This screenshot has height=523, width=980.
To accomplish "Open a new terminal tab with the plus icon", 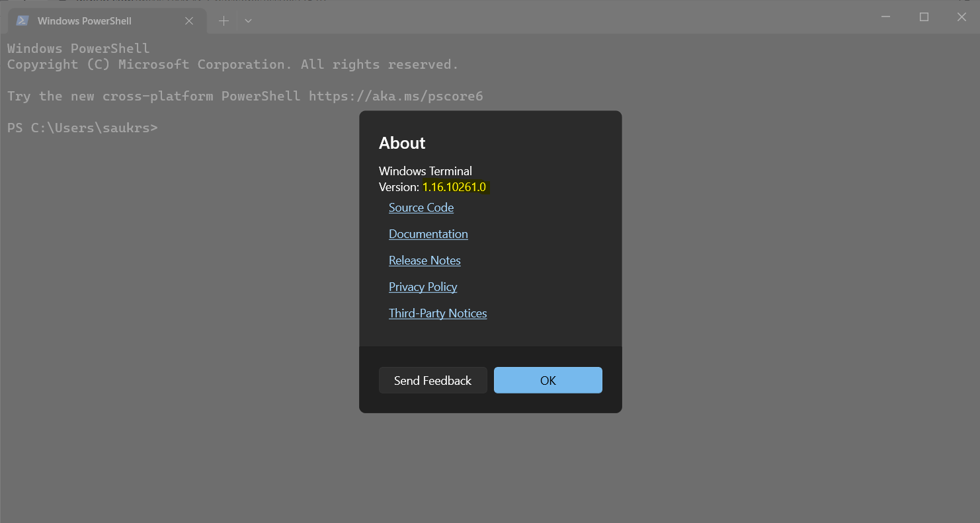I will (x=224, y=20).
